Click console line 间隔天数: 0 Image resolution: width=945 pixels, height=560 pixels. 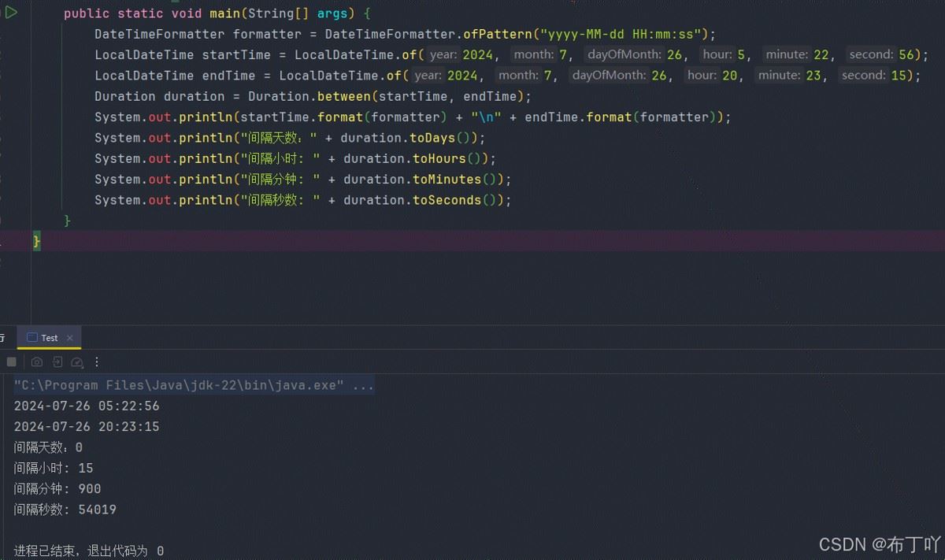(48, 447)
